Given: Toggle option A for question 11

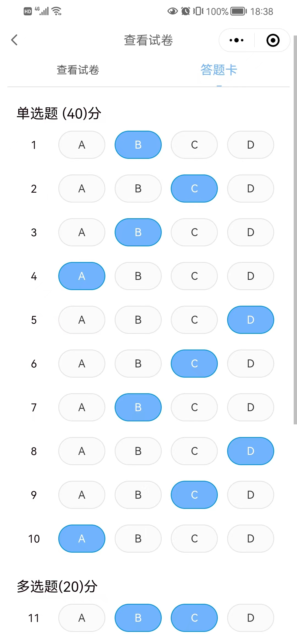Looking at the screenshot, I should (x=82, y=618).
